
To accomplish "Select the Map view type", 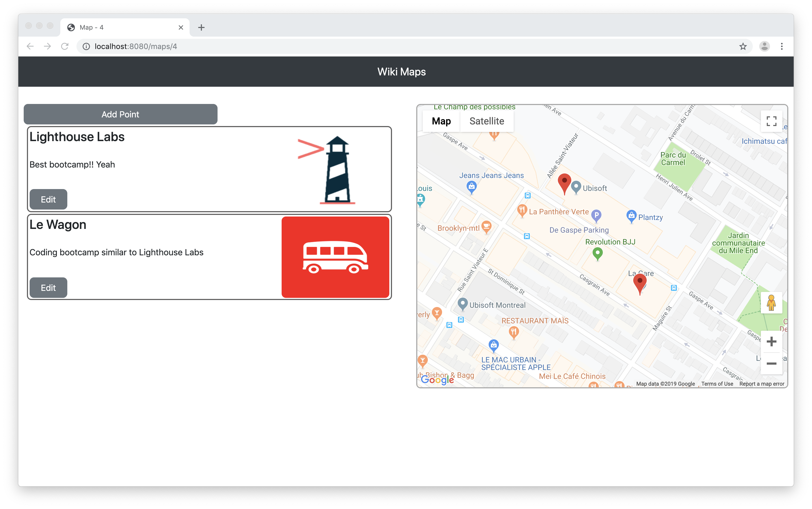I will click(x=441, y=121).
